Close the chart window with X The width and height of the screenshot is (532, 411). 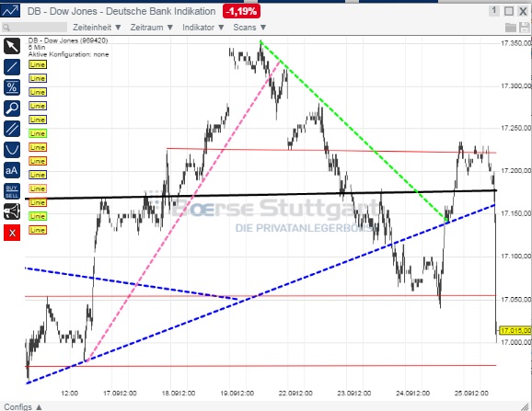pos(523,11)
